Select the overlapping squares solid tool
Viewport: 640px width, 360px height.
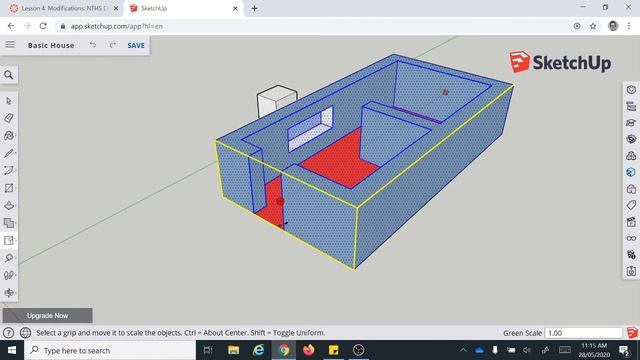click(x=9, y=223)
